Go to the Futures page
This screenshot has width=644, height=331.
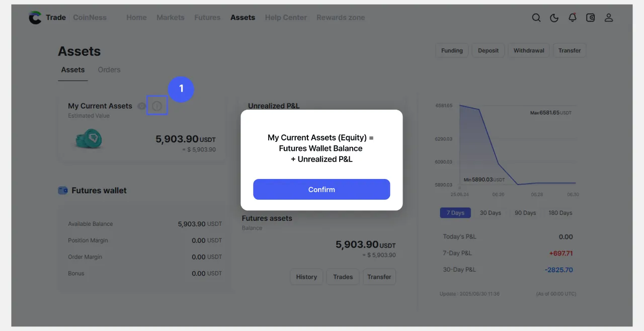coord(207,18)
